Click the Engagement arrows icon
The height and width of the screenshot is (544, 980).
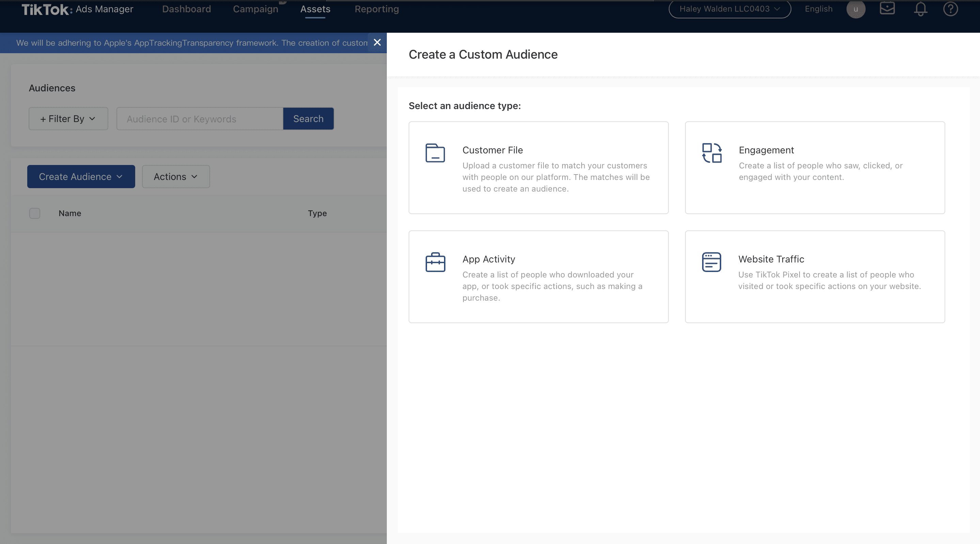click(x=711, y=153)
